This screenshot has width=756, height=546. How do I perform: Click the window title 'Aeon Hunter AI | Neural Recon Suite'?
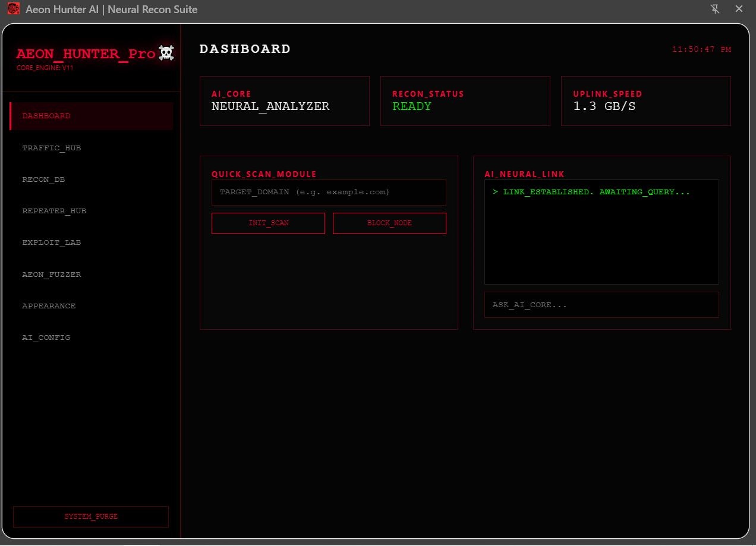click(x=111, y=10)
